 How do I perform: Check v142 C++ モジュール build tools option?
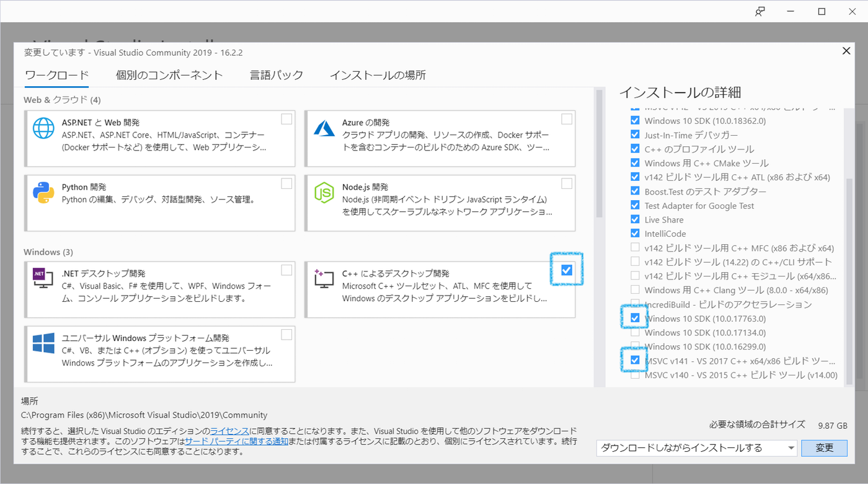point(635,275)
